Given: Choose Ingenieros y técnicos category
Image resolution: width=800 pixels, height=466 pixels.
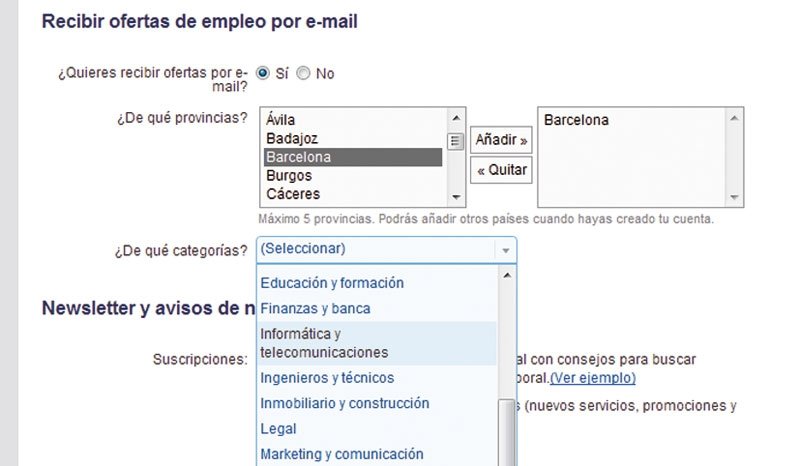Looking at the screenshot, I should 377,378.
